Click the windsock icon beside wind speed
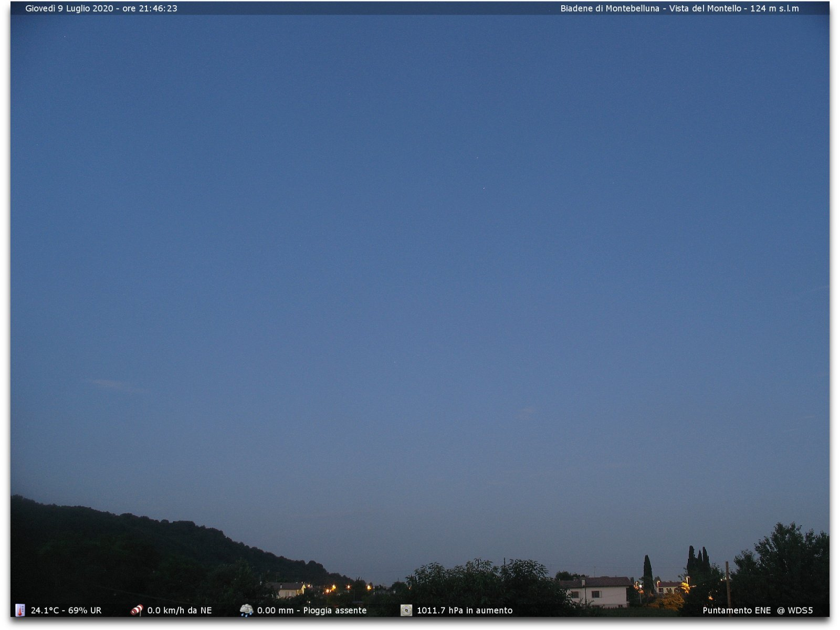 [136, 610]
